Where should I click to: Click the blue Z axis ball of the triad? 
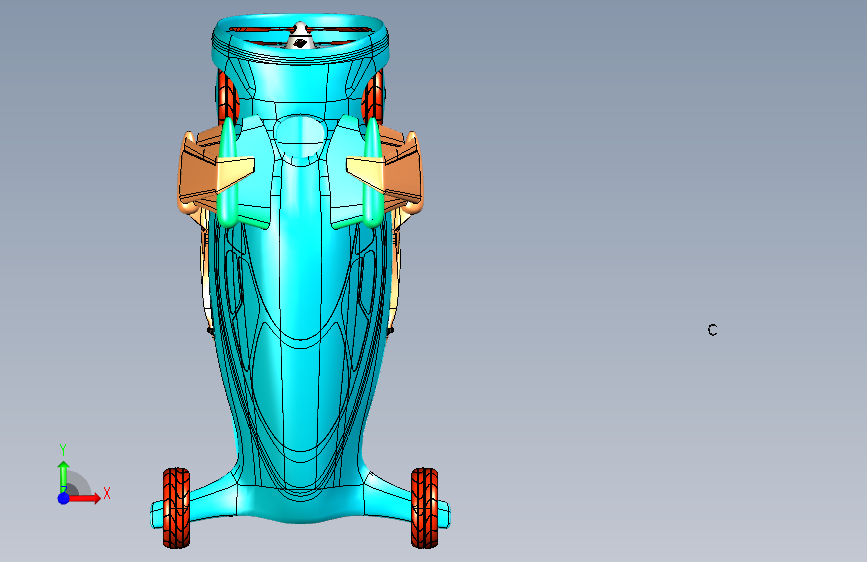64,498
